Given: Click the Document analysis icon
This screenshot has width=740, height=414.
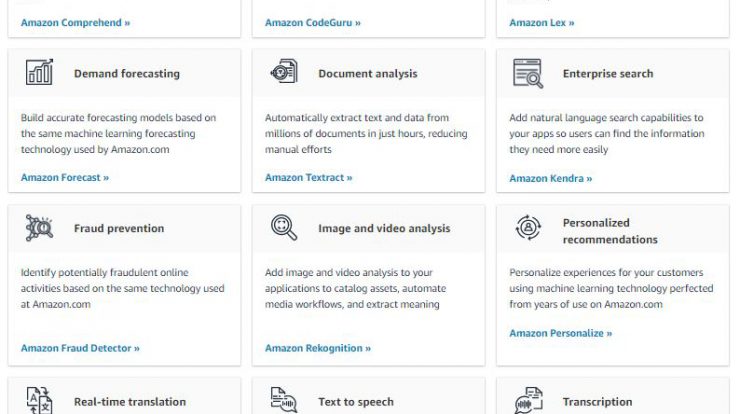Looking at the screenshot, I should pyautogui.click(x=284, y=71).
